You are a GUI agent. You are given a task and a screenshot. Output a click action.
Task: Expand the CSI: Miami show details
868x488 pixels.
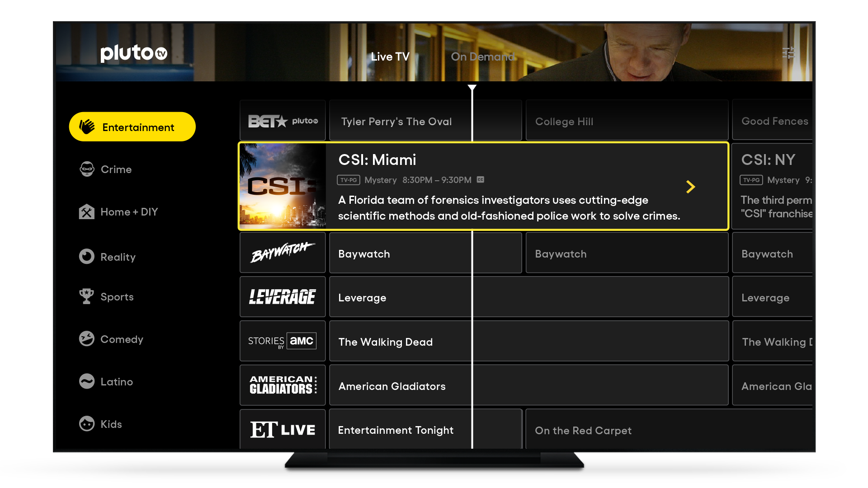point(690,187)
